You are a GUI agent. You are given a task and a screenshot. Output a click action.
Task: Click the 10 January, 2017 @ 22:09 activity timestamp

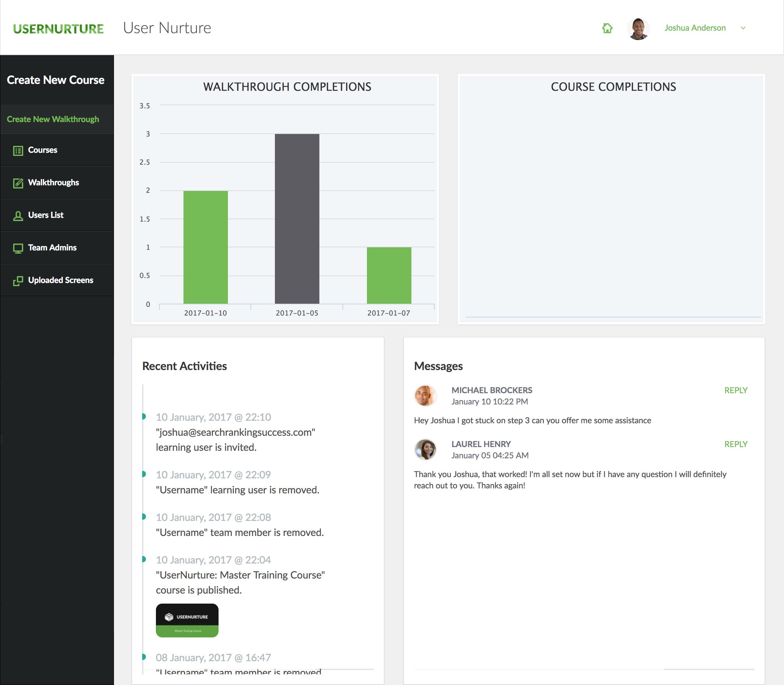(213, 475)
